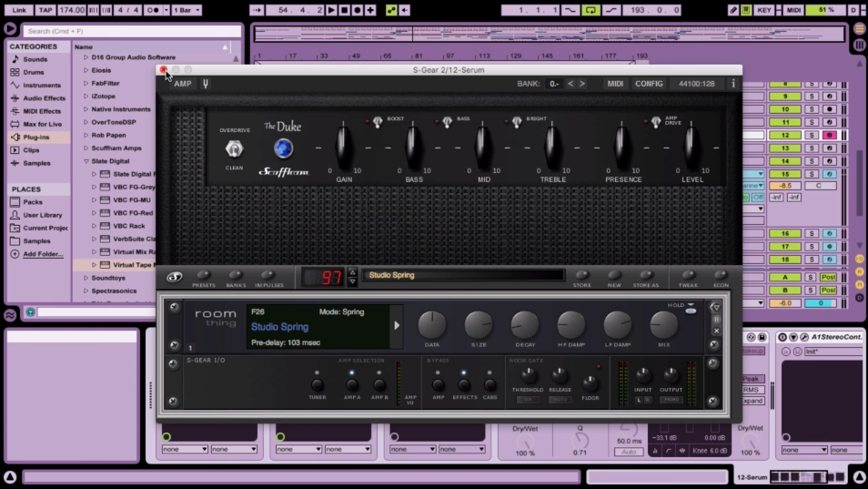Open the Packs place
Viewport: 868px width, 489px height.
pos(33,202)
